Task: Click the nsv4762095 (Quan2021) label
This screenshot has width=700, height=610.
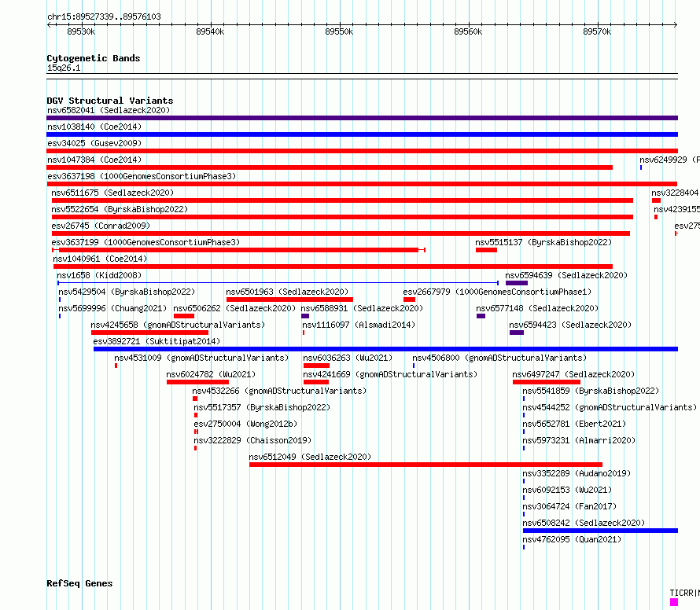Action: (572, 539)
